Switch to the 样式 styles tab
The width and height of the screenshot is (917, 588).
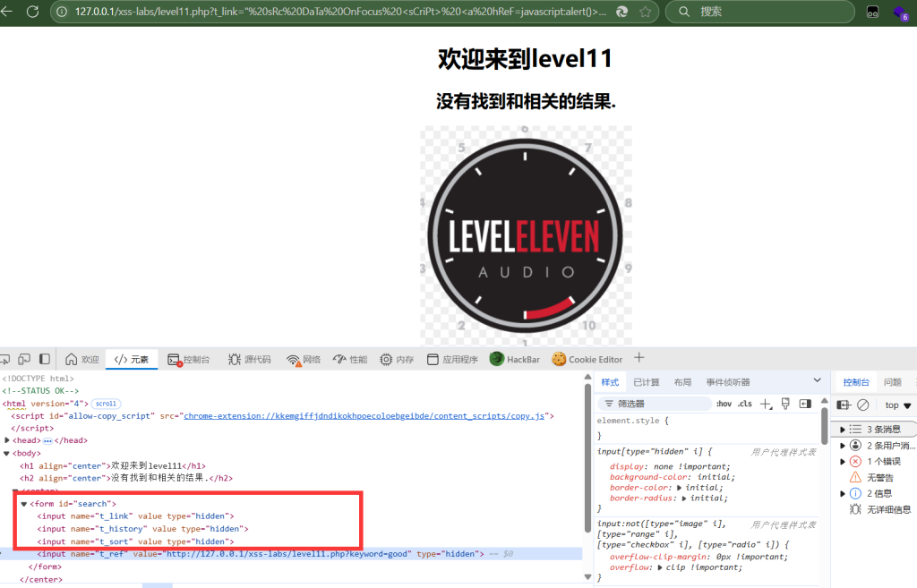click(x=610, y=382)
